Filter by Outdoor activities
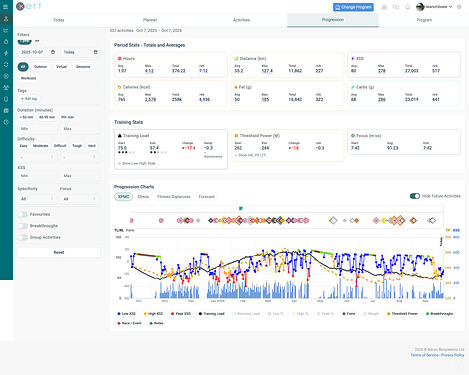Image resolution: width=469 pixels, height=375 pixels. coord(40,67)
